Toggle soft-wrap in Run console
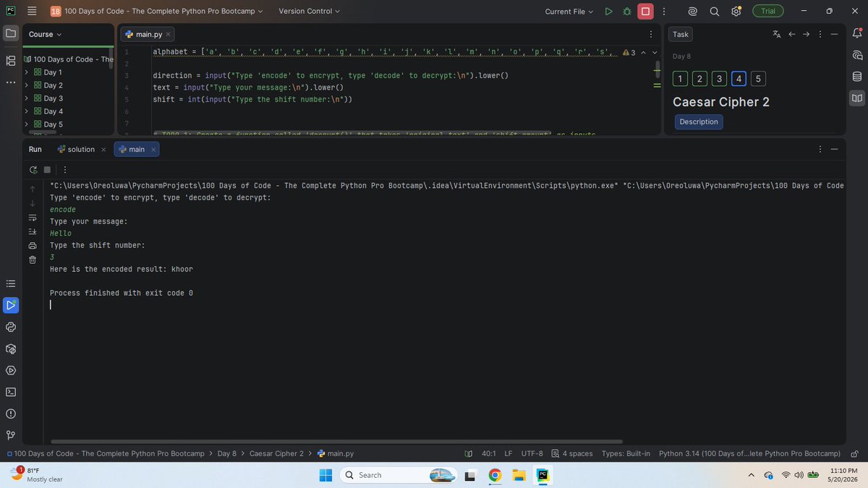Screen dimensions: 868x488 pyautogui.click(x=33, y=218)
